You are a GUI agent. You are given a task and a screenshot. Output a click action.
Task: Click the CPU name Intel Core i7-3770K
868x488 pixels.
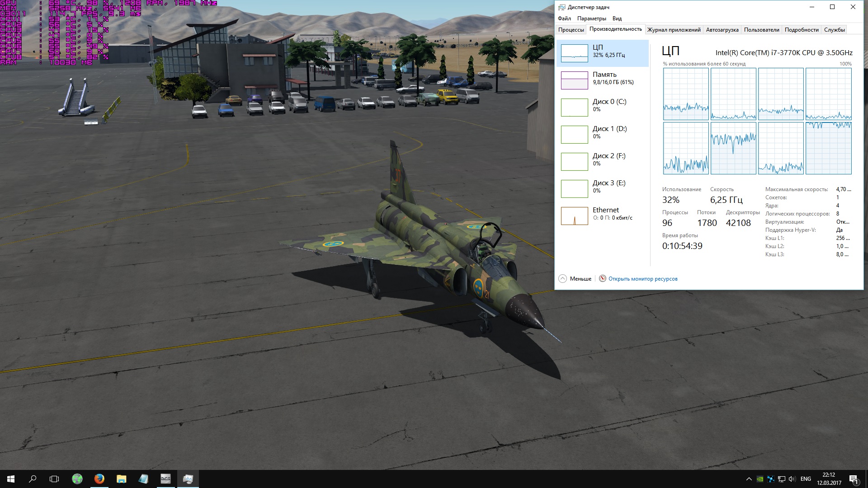pos(784,53)
